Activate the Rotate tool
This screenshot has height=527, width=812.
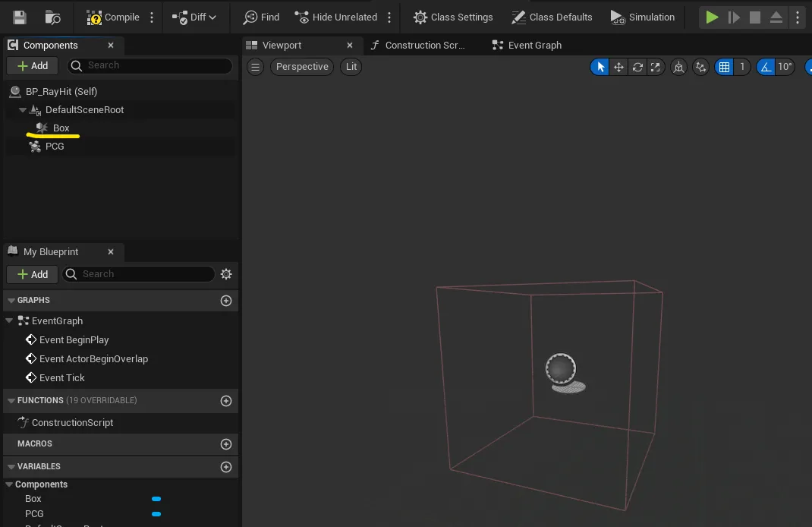click(637, 67)
